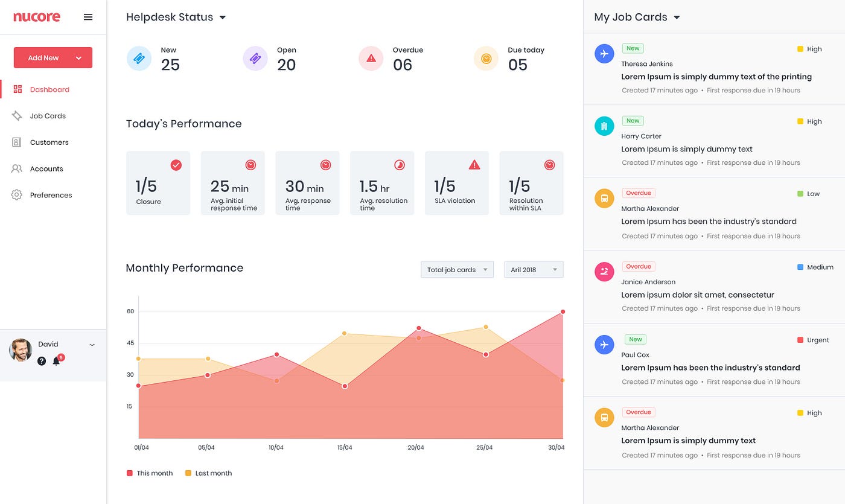Click the hamburger menu icon near the logo
The image size is (845, 504).
[88, 17]
